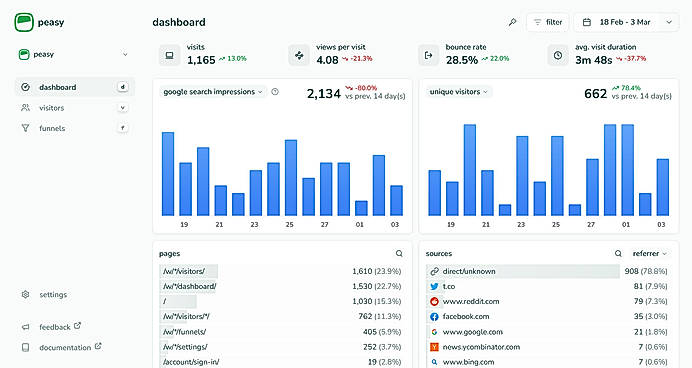Click the Facebook icon in sources
Image resolution: width=692 pixels, height=368 pixels.
pyautogui.click(x=434, y=316)
